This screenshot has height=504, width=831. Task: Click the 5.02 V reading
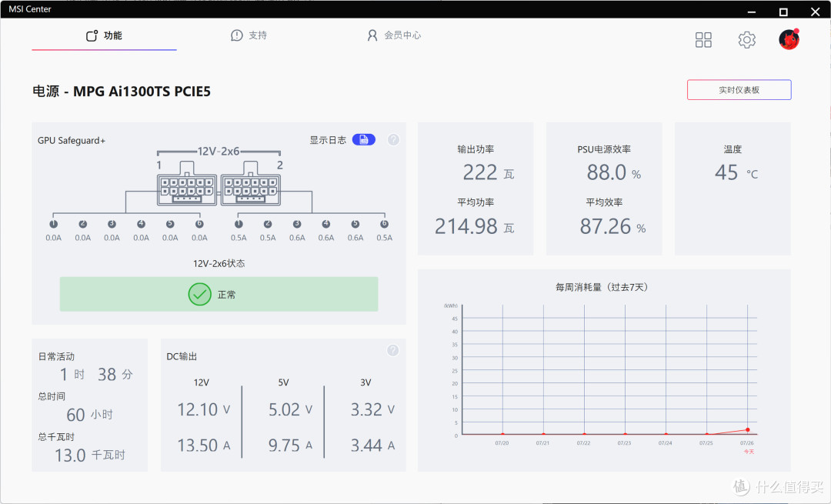coord(290,409)
